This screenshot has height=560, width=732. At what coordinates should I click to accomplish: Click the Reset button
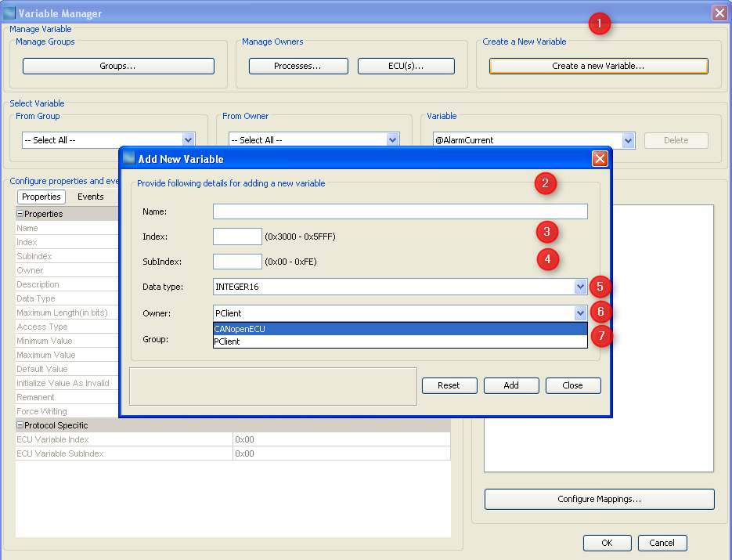[x=449, y=385]
